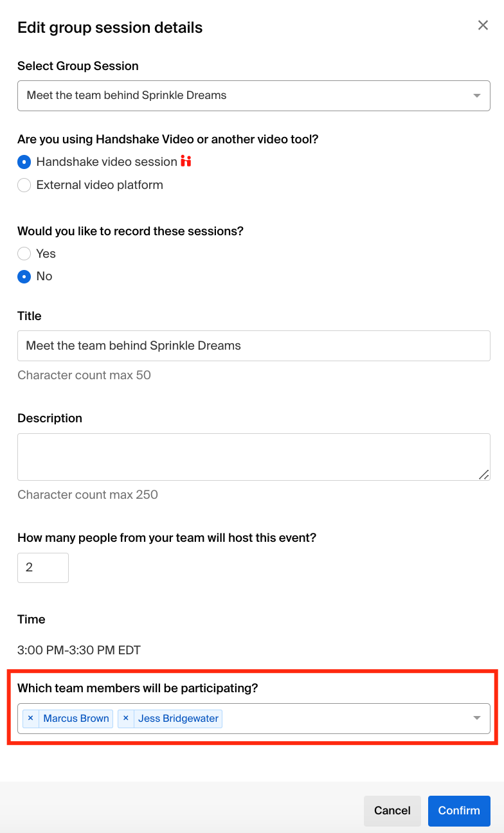Click the Confirm button
Image resolution: width=504 pixels, height=833 pixels.
pyautogui.click(x=459, y=811)
